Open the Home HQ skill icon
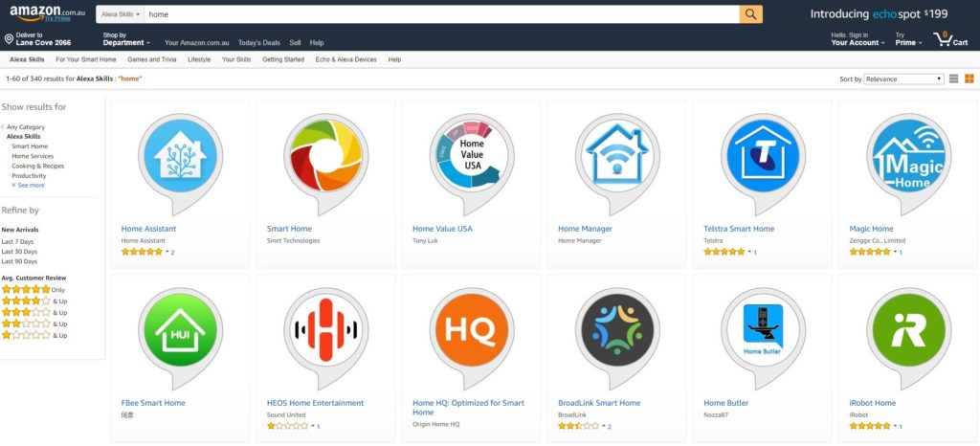Image resolution: width=980 pixels, height=446 pixels. tap(471, 337)
